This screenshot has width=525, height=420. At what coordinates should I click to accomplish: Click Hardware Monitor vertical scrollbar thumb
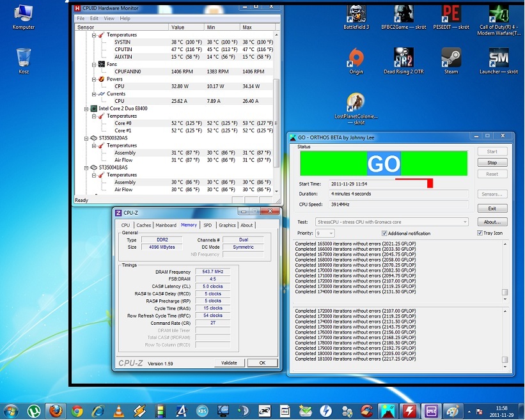tap(276, 123)
